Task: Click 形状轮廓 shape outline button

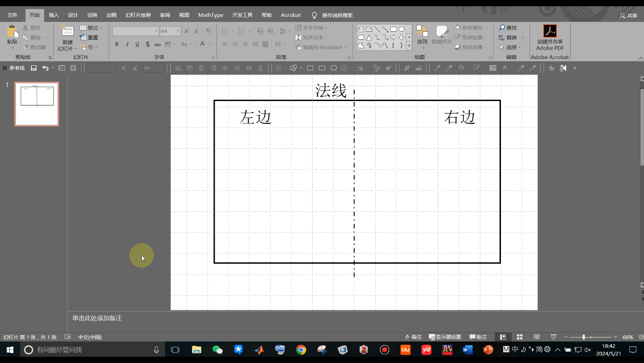Action: (x=471, y=38)
